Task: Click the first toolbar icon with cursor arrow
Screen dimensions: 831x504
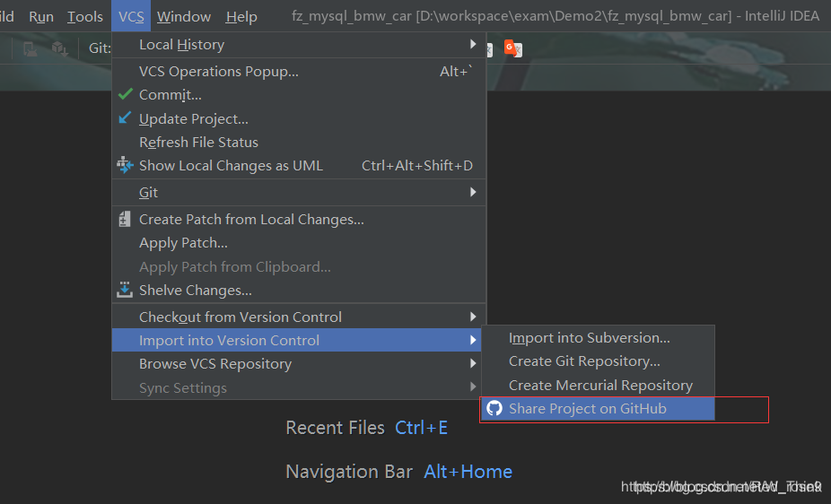Action: point(31,49)
